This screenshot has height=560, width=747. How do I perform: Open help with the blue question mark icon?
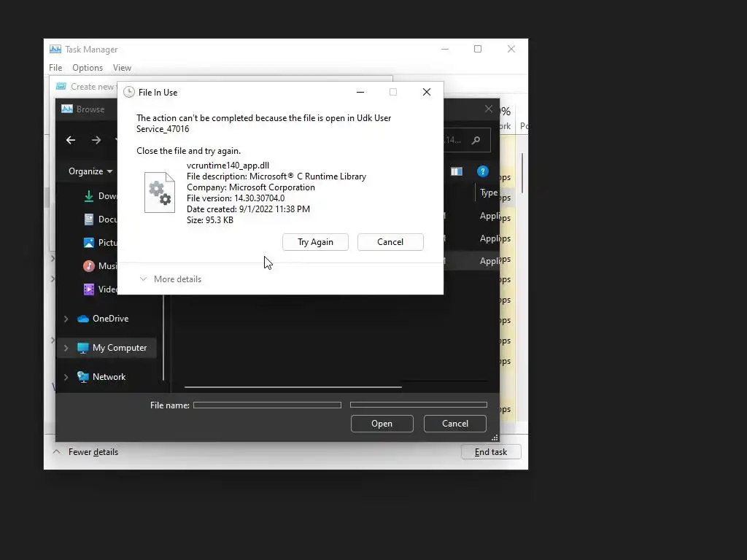click(x=482, y=171)
